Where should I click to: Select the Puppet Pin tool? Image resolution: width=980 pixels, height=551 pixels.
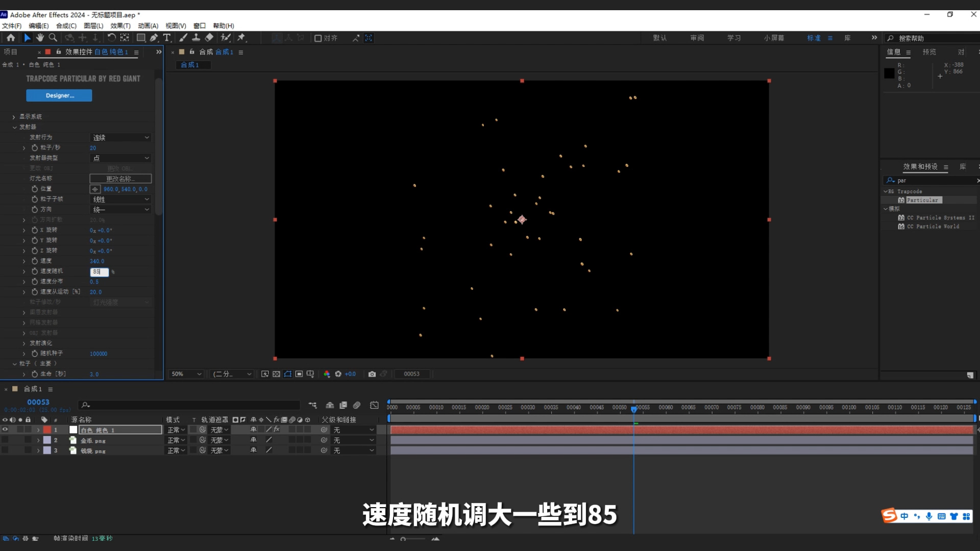point(241,37)
